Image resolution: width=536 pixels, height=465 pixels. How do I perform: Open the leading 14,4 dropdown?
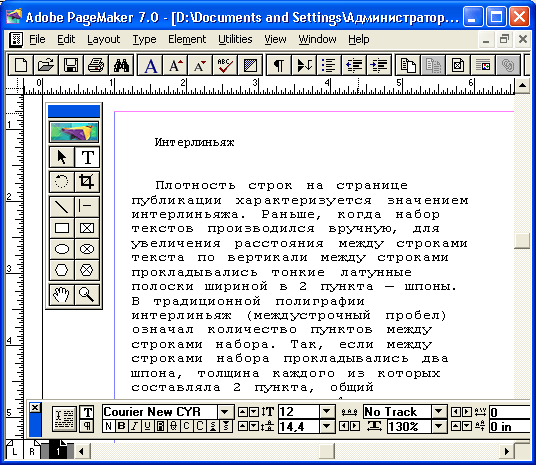click(x=326, y=426)
